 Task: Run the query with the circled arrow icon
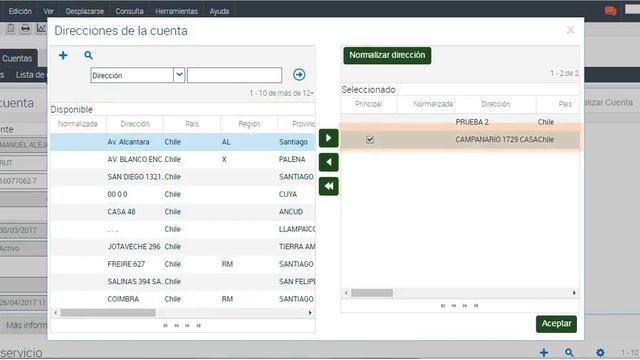(x=299, y=75)
